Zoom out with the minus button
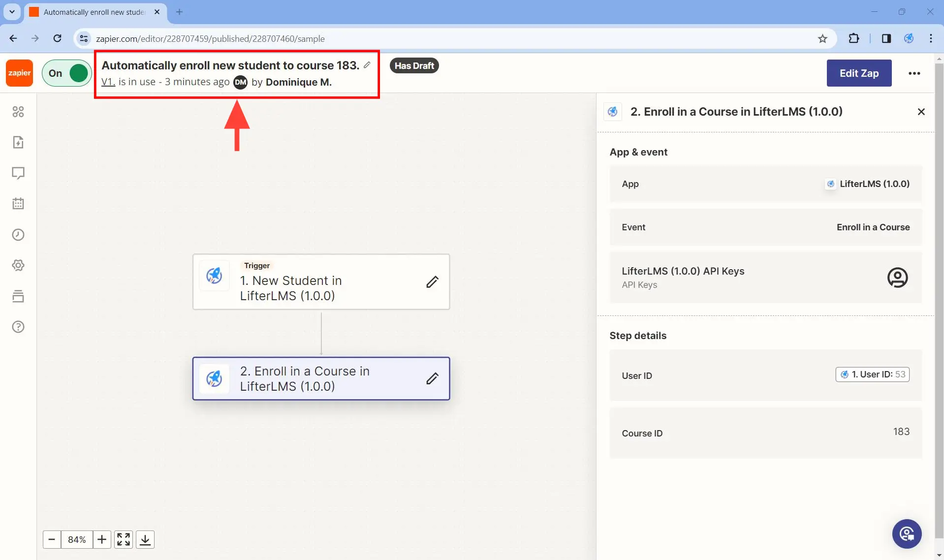944x560 pixels. tap(52, 539)
